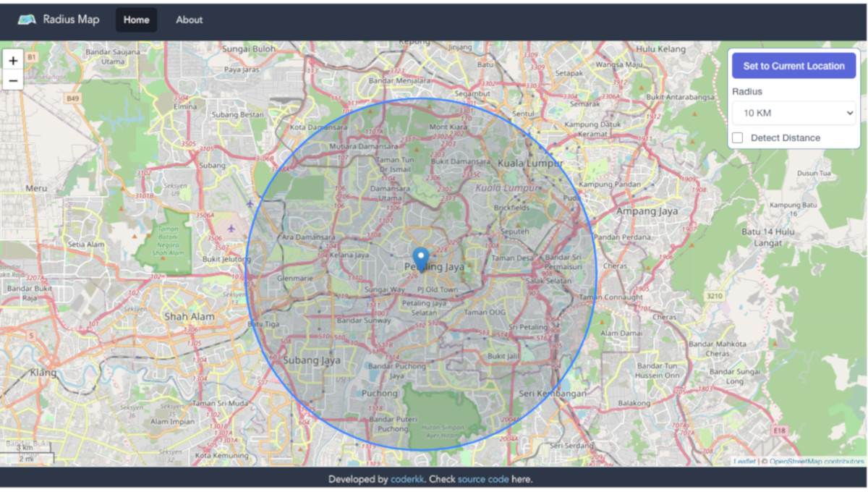Visit the OpenStreetMap contributors link
This screenshot has height=492, width=868.
pos(817,462)
